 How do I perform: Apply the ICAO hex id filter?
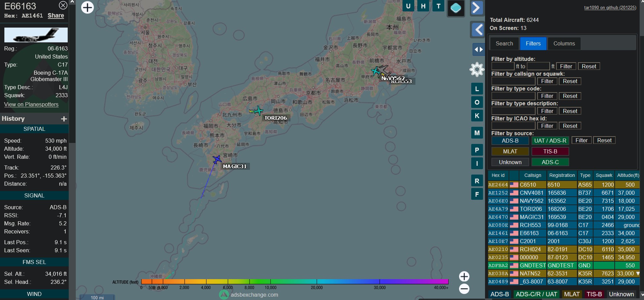coord(547,126)
